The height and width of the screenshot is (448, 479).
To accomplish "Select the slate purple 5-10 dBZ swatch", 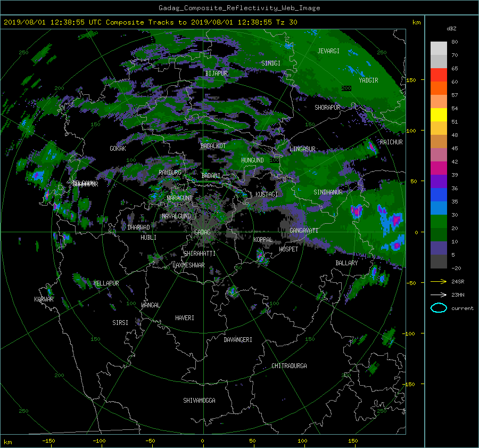I will (439, 248).
